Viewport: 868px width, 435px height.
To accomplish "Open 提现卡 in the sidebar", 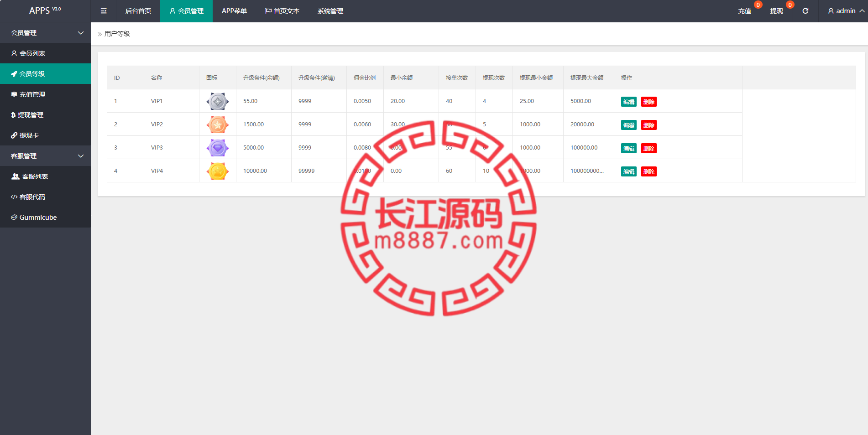I will click(45, 135).
